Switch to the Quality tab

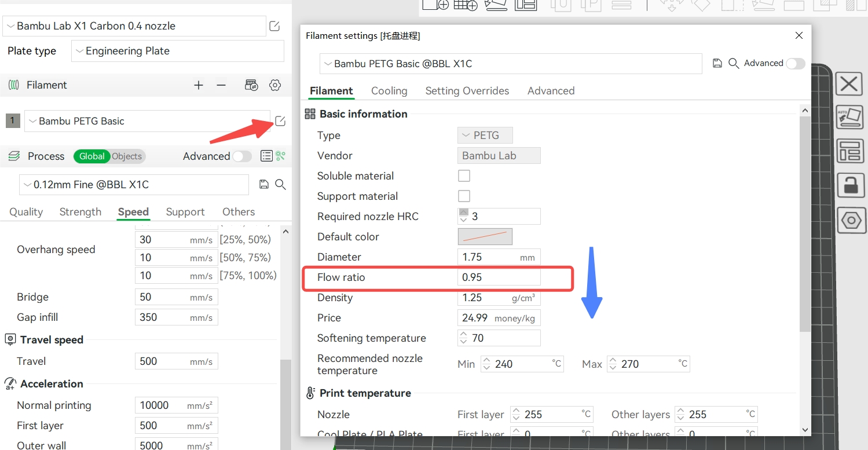(x=26, y=212)
